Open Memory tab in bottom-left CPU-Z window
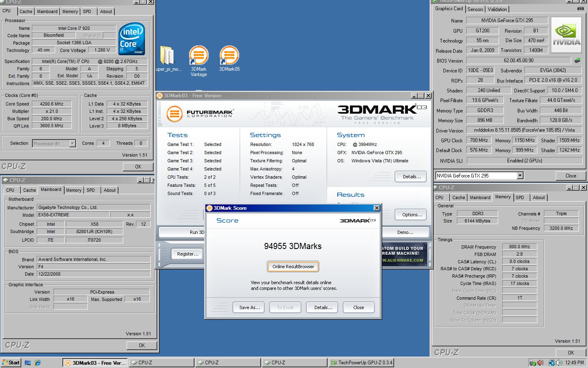This screenshot has width=588, height=368. (x=73, y=190)
